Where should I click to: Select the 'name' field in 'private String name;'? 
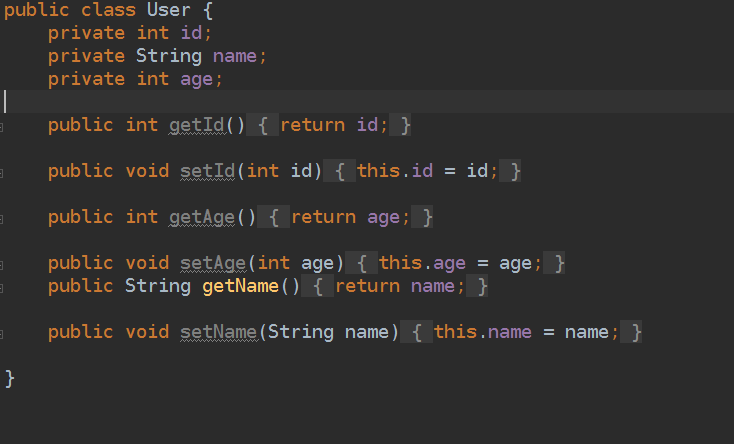pyautogui.click(x=235, y=56)
